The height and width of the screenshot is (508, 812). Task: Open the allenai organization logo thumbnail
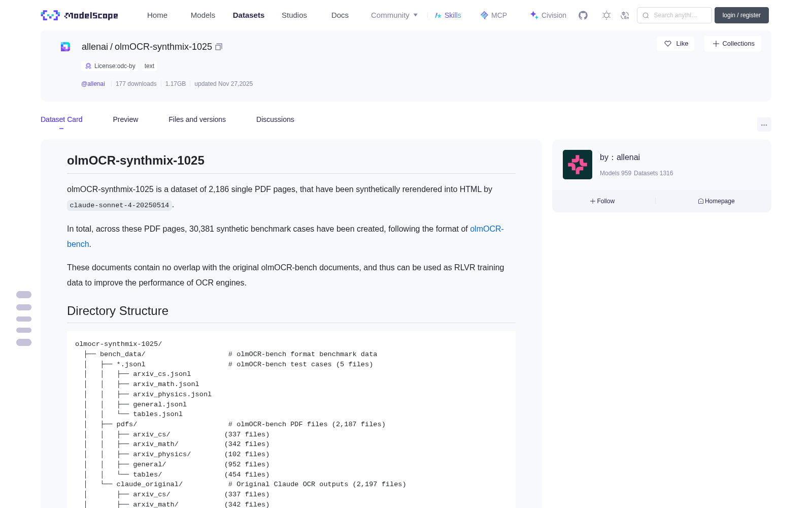(578, 165)
